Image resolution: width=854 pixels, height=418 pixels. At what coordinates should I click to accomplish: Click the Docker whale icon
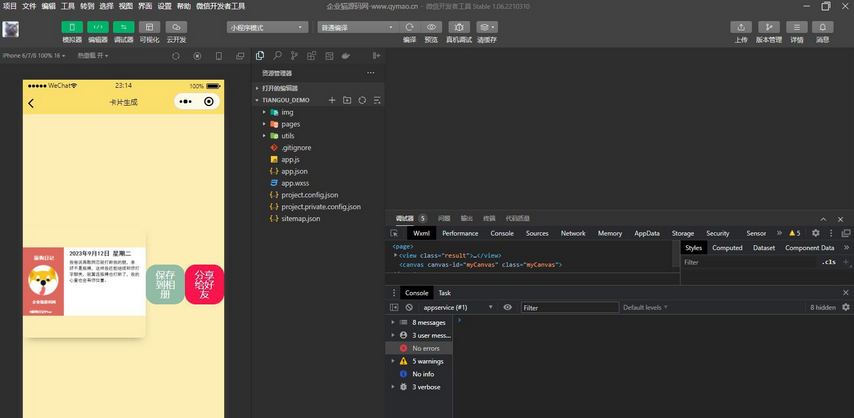tap(345, 56)
